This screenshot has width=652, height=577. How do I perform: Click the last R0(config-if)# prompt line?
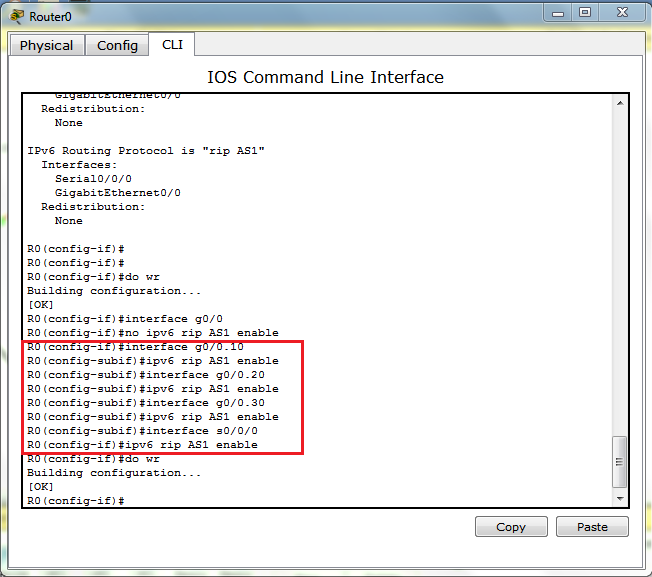[76, 501]
